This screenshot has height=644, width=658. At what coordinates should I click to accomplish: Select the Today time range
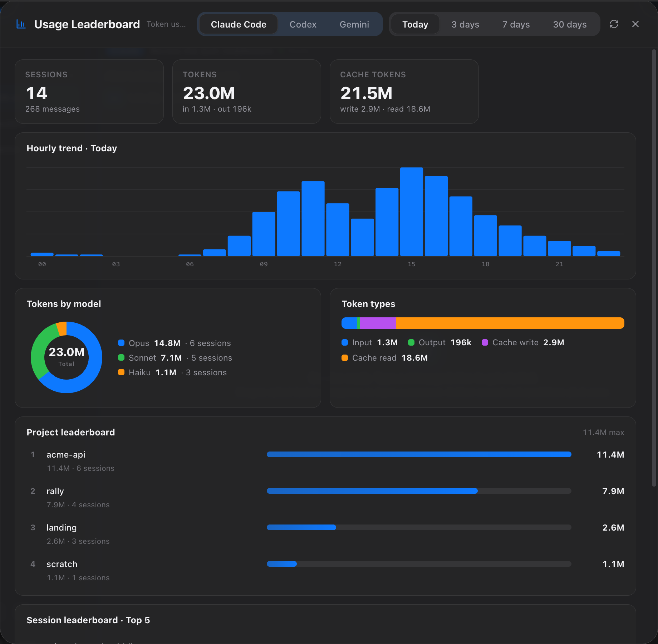(415, 24)
